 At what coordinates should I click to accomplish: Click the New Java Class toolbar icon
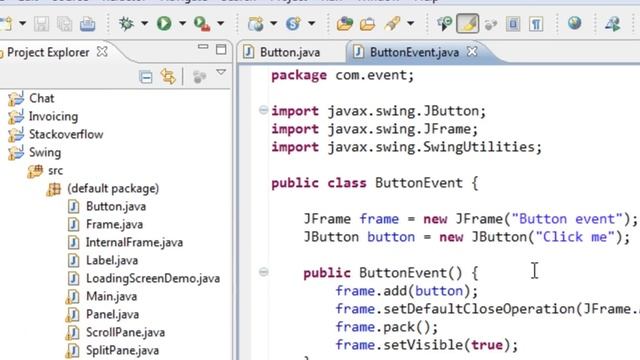click(293, 24)
